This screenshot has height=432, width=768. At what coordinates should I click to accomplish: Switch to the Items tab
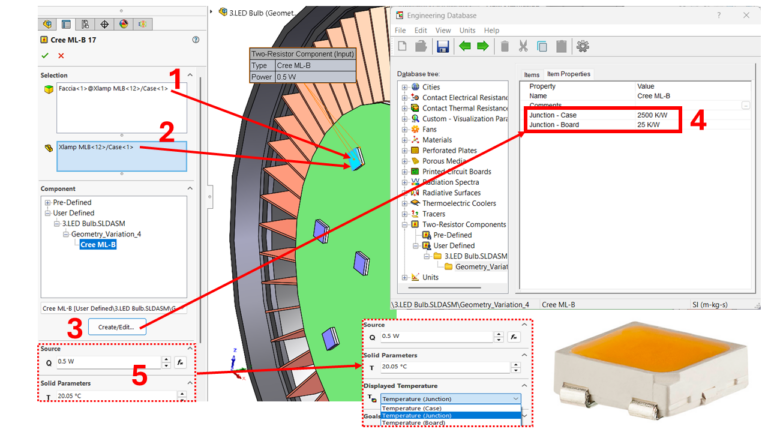(531, 74)
